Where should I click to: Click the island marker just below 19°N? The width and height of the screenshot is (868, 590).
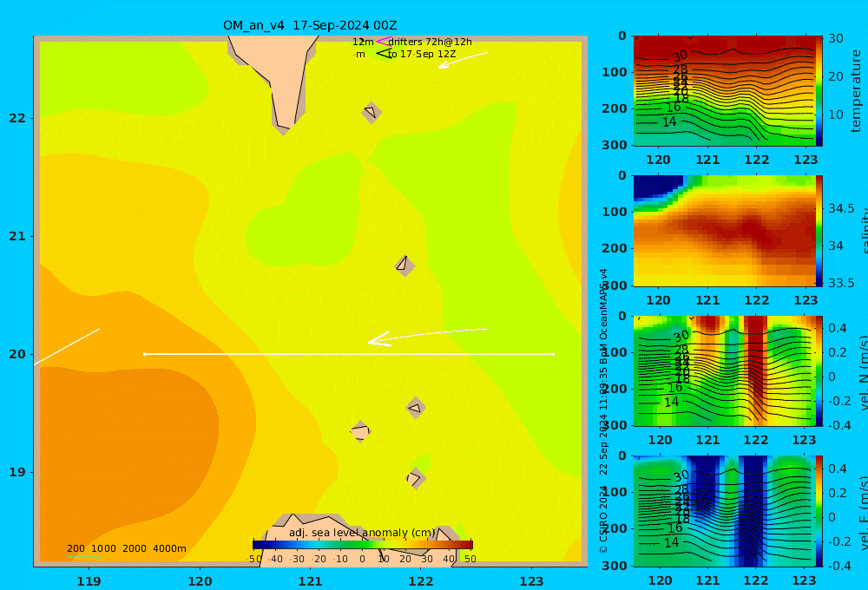[x=415, y=478]
